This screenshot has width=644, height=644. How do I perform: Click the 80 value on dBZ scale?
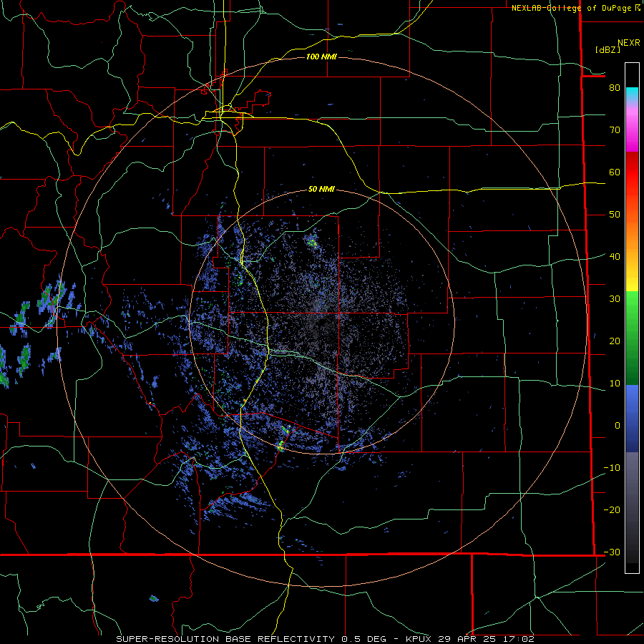tap(615, 88)
